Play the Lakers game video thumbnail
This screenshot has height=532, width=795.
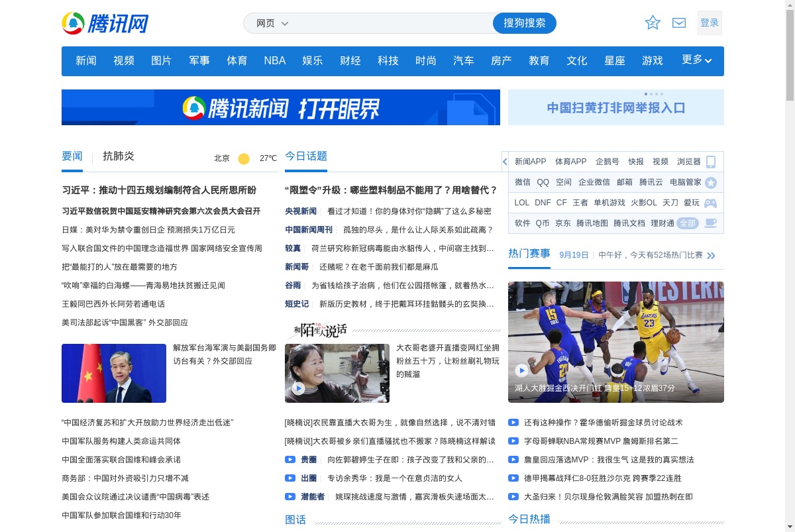[616, 342]
